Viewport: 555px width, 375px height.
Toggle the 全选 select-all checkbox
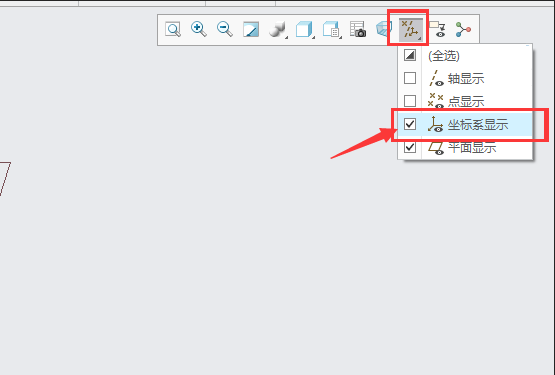410,55
